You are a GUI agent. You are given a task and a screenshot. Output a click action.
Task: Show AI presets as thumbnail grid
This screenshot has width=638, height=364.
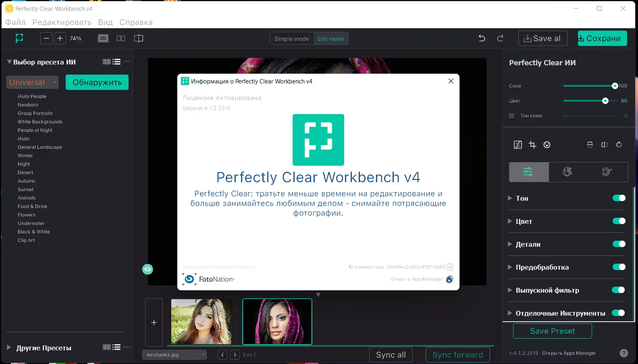[x=107, y=62]
